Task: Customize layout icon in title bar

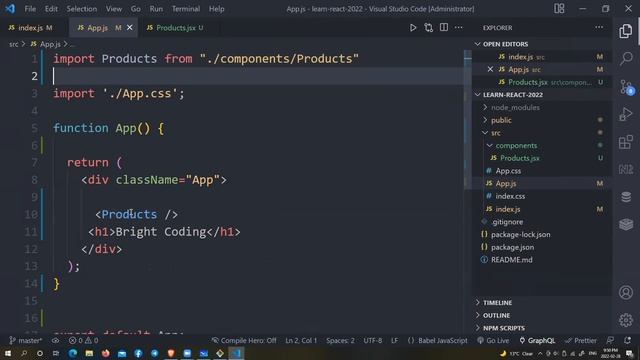Action: coord(559,9)
